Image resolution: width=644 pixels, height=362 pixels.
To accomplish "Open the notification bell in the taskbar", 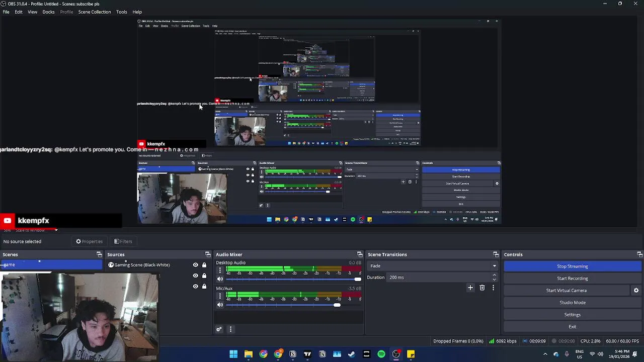I will (x=635, y=354).
